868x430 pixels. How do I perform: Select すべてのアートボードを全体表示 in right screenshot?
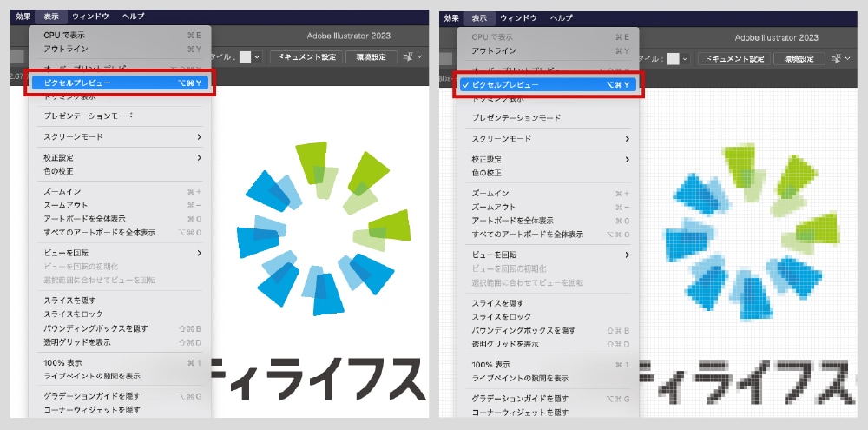548,235
